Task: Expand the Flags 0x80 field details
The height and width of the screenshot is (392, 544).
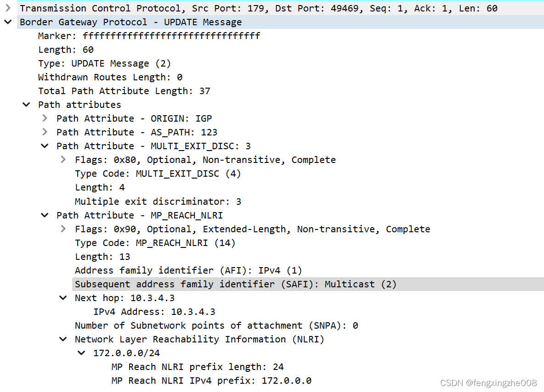Action: click(x=63, y=160)
